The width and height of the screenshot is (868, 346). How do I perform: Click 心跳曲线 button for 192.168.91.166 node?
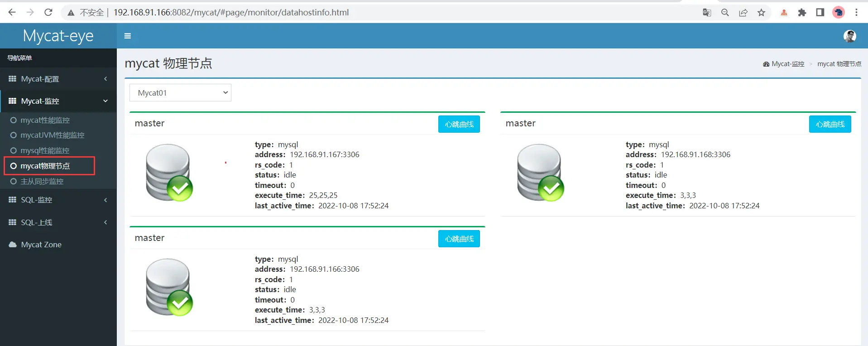click(x=459, y=239)
